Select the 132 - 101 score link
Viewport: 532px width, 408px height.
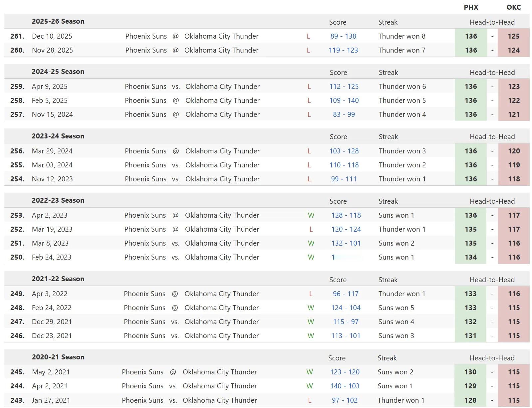click(346, 243)
